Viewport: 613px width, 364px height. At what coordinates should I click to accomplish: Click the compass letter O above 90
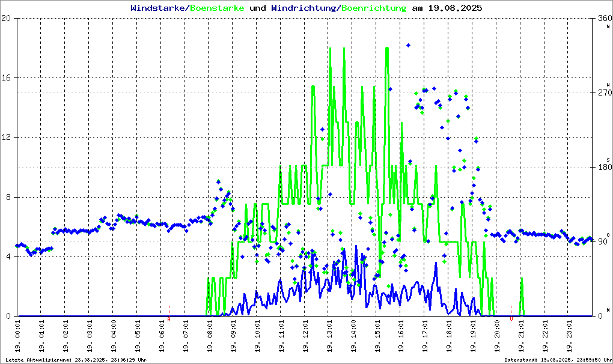tap(608, 234)
